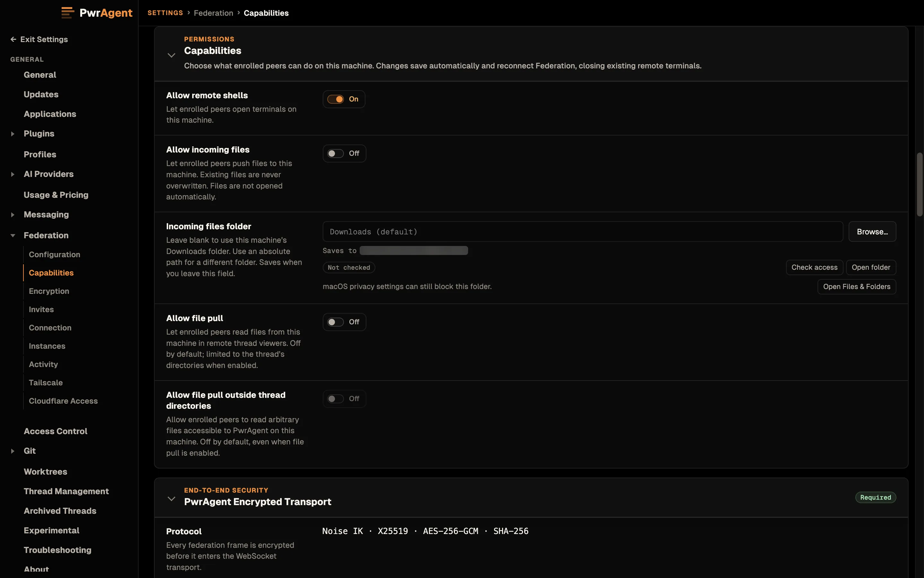
Task: Select Connection under Federation
Action: point(50,328)
